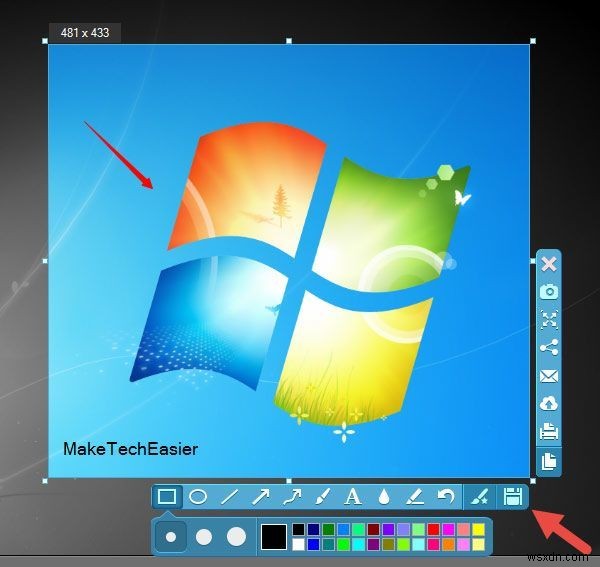Pick the teal color swatch

(328, 544)
